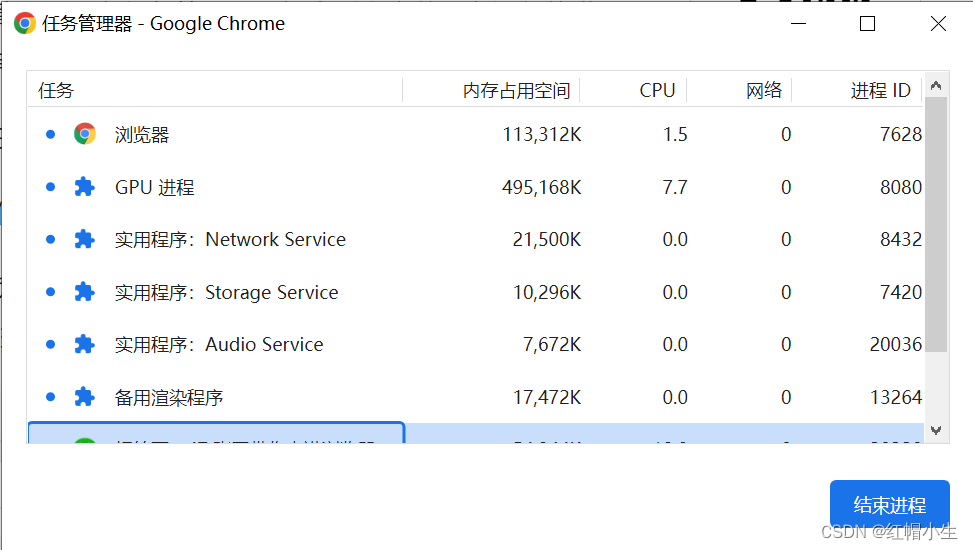Screen dimensions: 973x550
Task: Click the puzzle icon beside Storage Service
Action: pyautogui.click(x=84, y=292)
